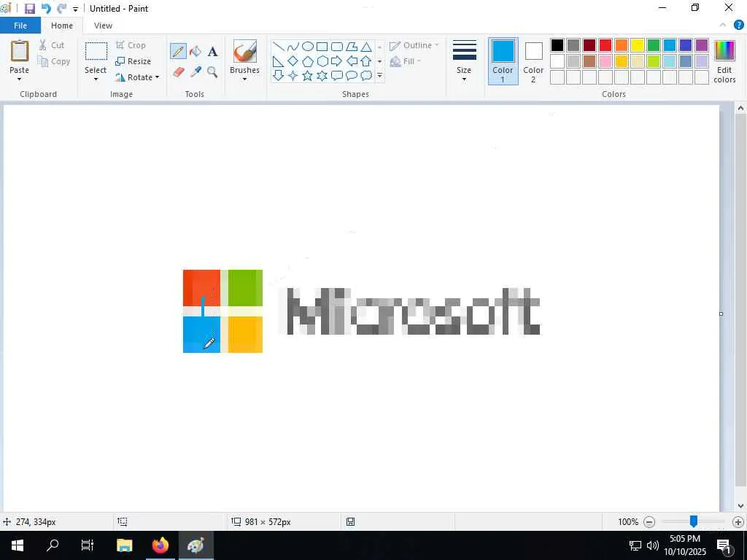
Task: Click the Resize button
Action: (x=133, y=61)
